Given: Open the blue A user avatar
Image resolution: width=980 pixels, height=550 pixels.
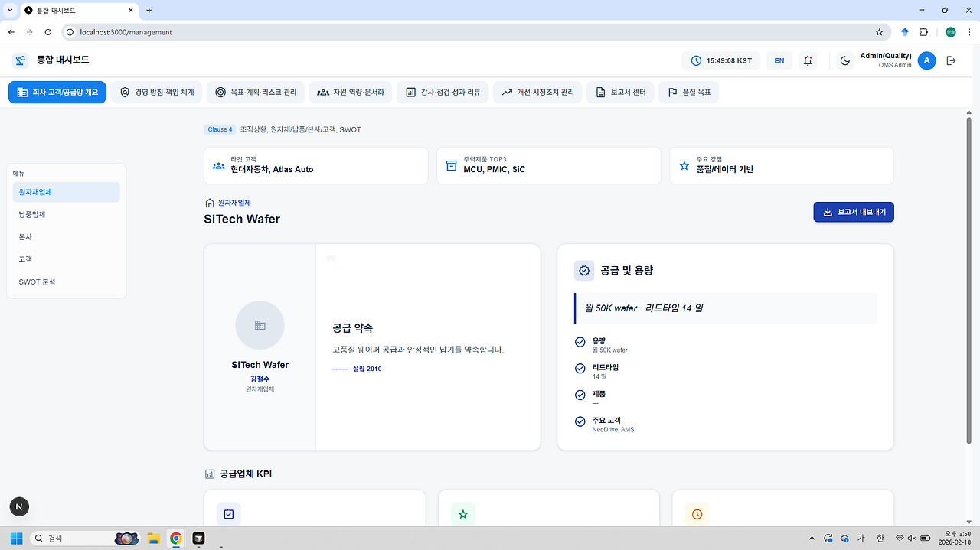Looking at the screenshot, I should (x=926, y=60).
